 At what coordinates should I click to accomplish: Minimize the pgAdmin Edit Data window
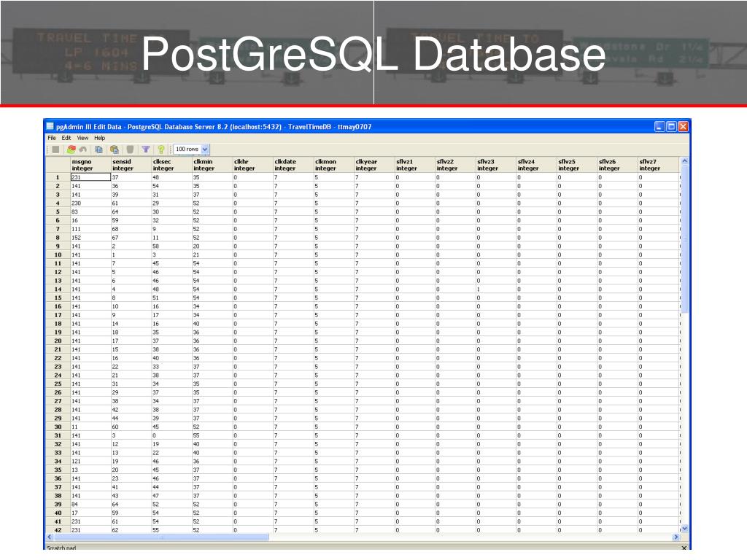tap(659, 126)
